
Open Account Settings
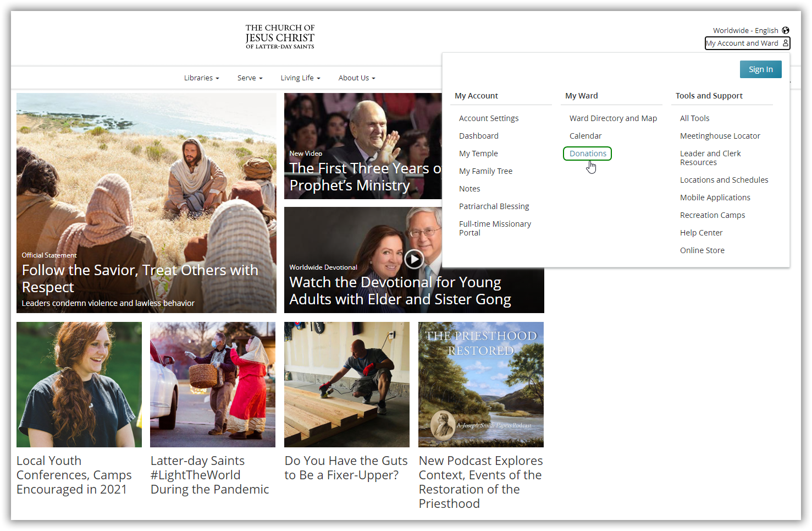489,118
